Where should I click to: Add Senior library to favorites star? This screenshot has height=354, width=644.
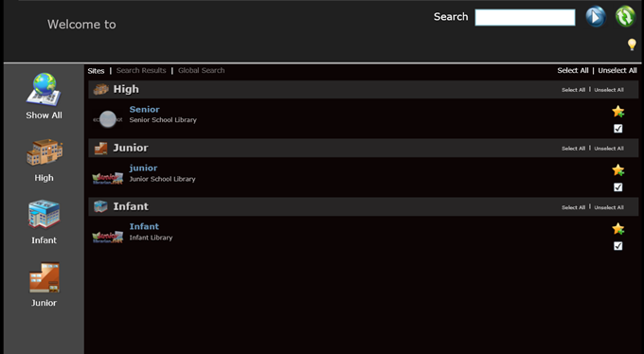pos(618,112)
